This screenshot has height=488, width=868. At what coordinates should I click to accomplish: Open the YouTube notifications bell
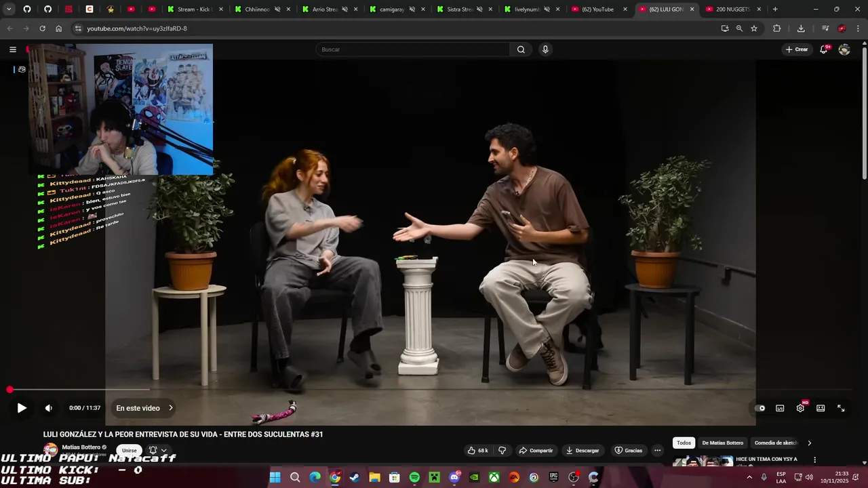(824, 49)
